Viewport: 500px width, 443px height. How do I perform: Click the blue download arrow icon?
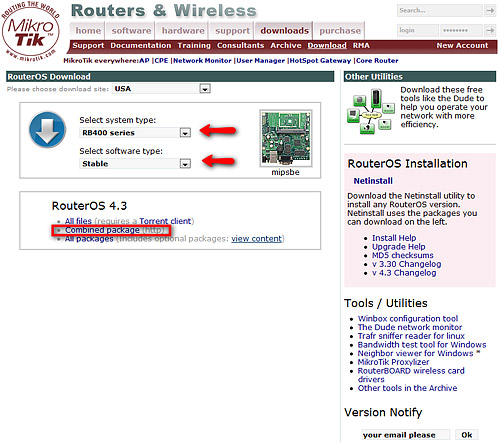(47, 129)
